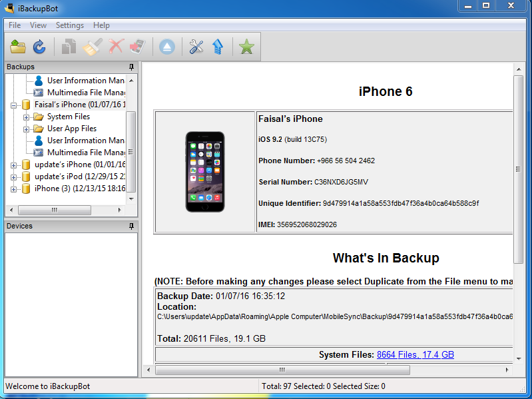The width and height of the screenshot is (532, 399).
Task: Click status bar Total: 97 Selected: 0 text
Action: pyautogui.click(x=324, y=386)
